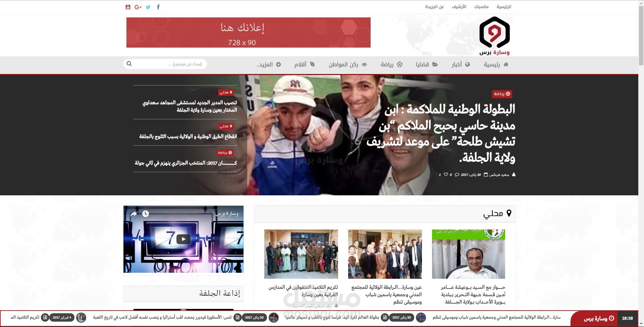
Task: Open the أقلام navigation item
Action: tap(304, 65)
